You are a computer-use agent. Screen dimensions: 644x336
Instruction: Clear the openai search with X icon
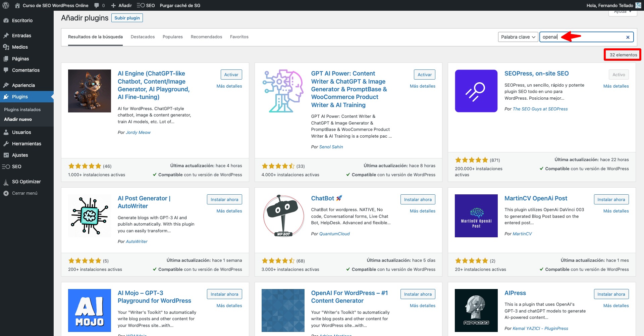pyautogui.click(x=628, y=37)
